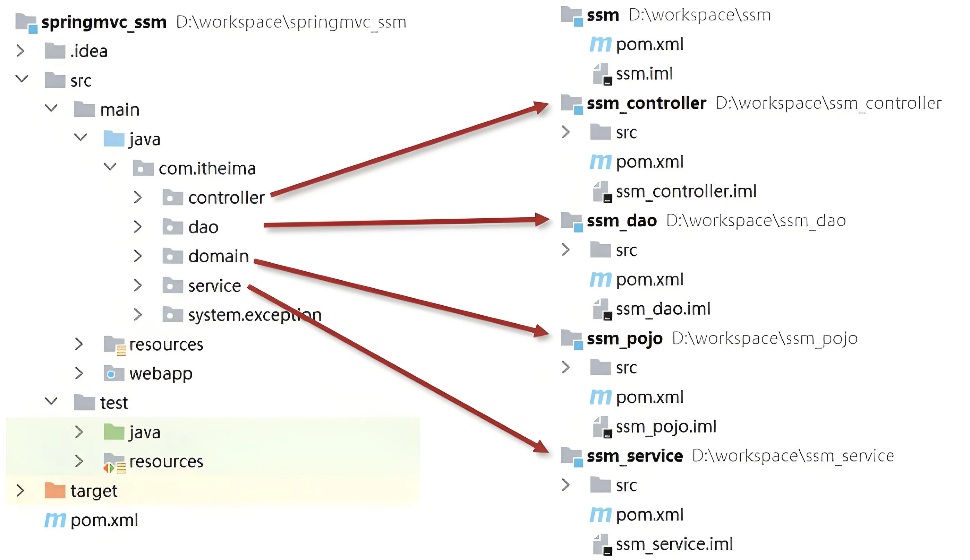Click the ssm_dao module folder icon
The image size is (970, 560).
click(x=572, y=221)
